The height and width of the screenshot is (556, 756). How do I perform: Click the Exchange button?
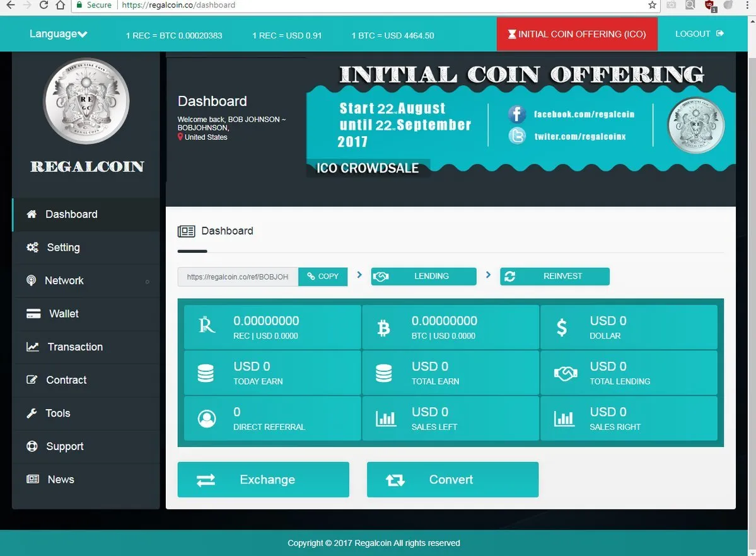pyautogui.click(x=264, y=479)
